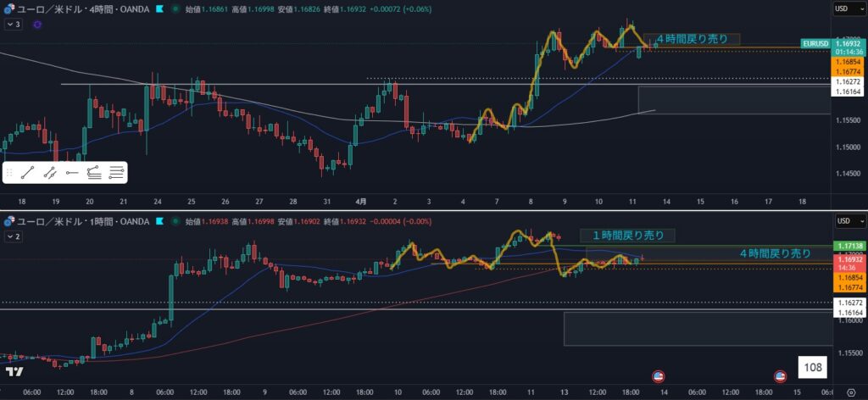The height and width of the screenshot is (400, 868).
Task: Click TradingView logo in lower chart
Action: (x=14, y=372)
